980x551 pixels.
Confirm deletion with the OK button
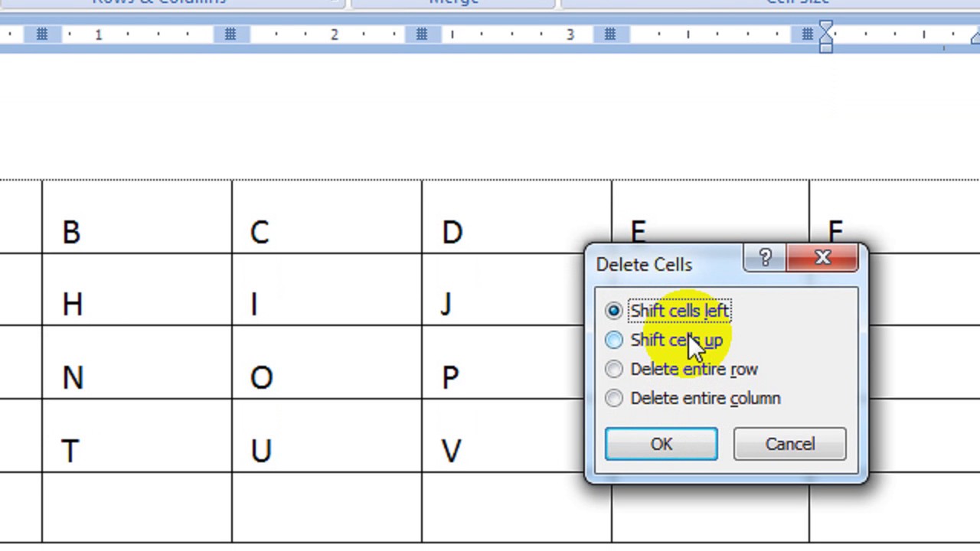[x=661, y=445]
